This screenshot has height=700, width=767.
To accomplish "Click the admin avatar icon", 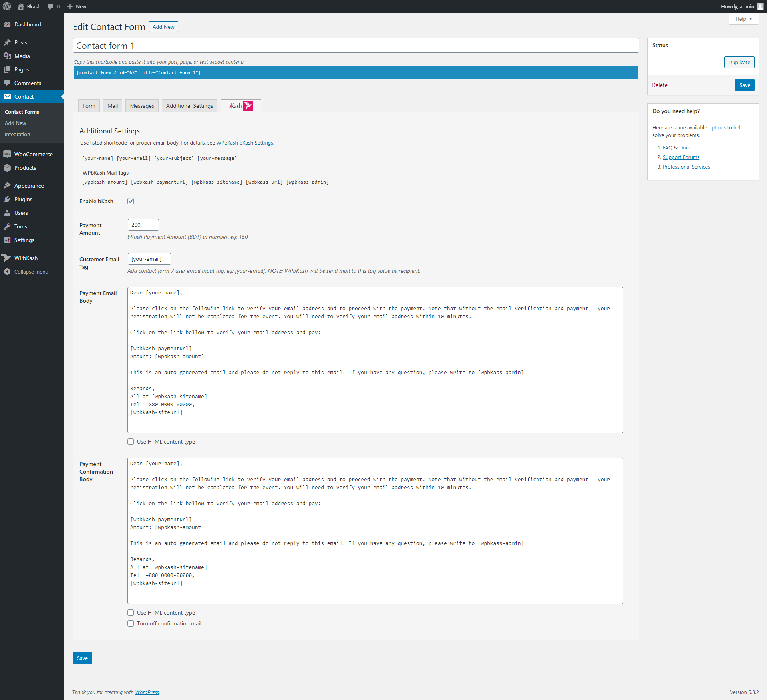I will (x=760, y=6).
